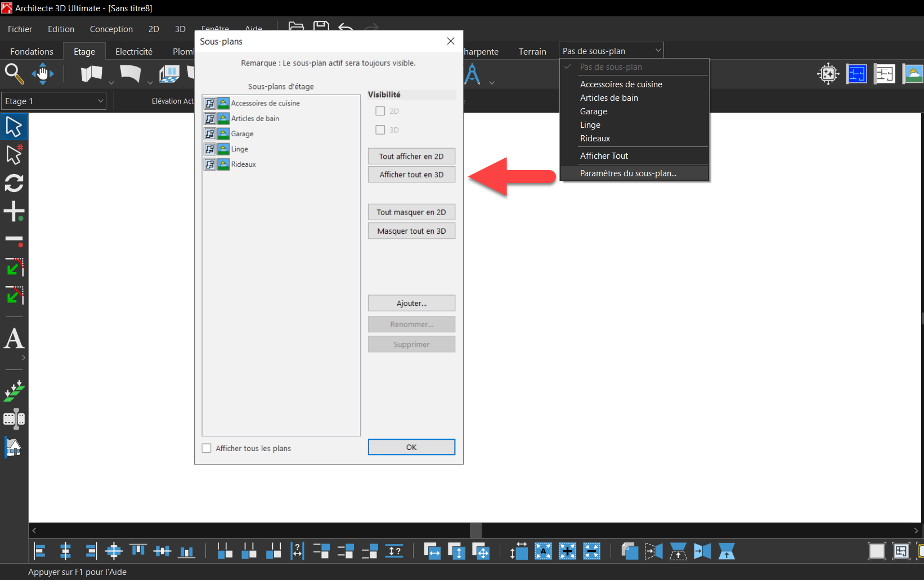This screenshot has width=924, height=580.
Task: Choose the arrow selection tool
Action: click(x=14, y=127)
